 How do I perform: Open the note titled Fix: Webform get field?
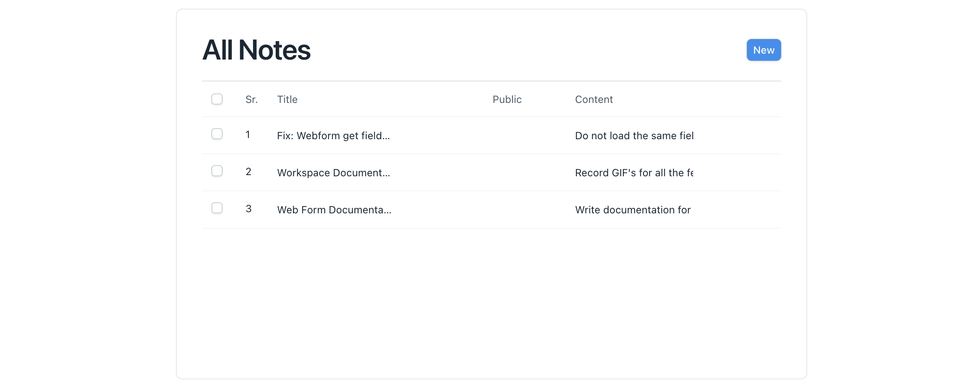click(x=333, y=135)
